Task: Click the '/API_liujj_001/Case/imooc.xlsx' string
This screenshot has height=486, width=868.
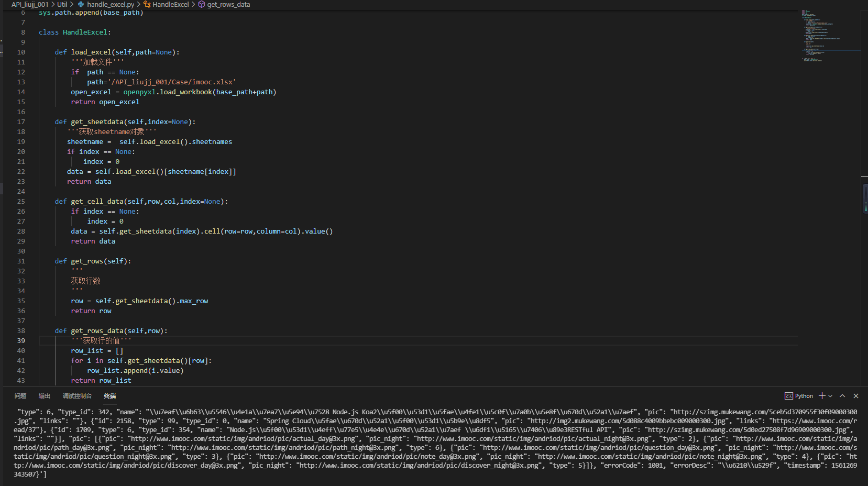Action: 172,82
